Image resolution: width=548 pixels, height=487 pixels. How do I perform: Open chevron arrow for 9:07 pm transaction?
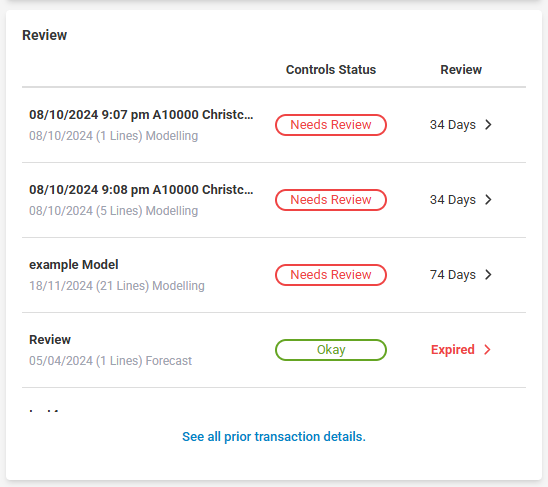click(488, 124)
